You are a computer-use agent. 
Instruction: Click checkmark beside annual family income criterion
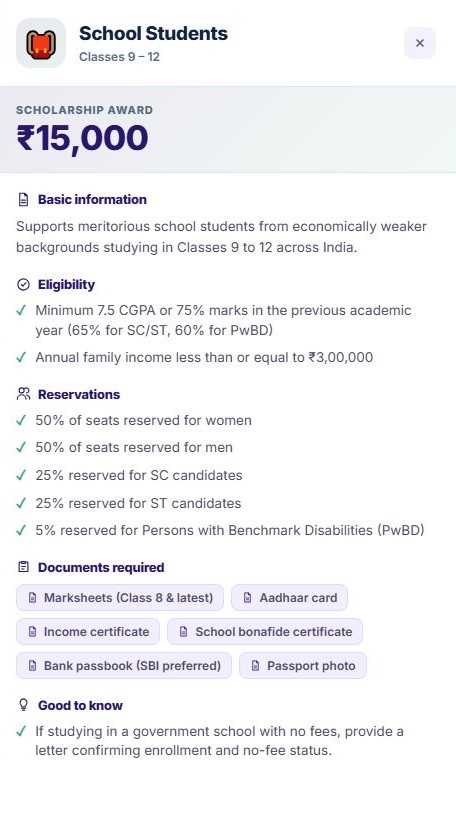(x=21, y=358)
